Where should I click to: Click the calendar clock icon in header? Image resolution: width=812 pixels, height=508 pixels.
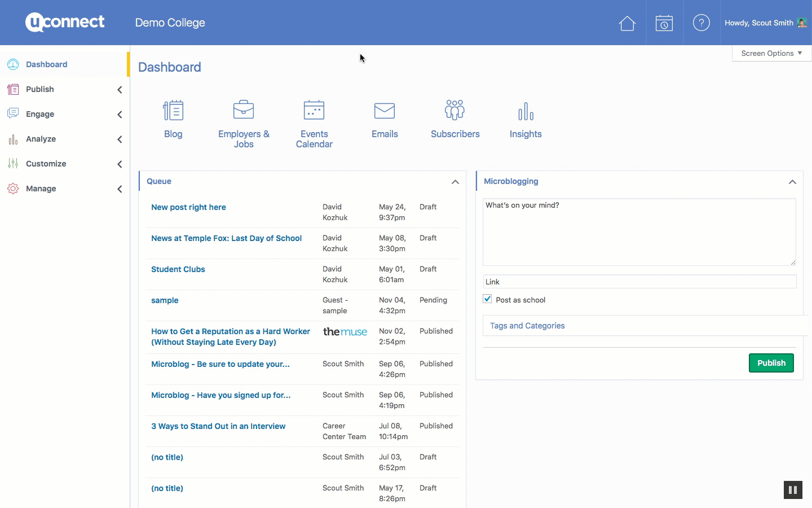tap(664, 23)
